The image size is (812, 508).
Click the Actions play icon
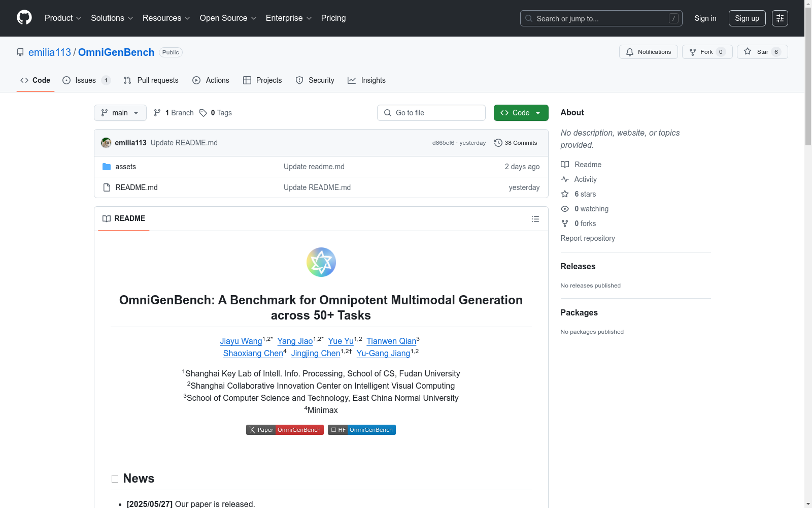(196, 80)
